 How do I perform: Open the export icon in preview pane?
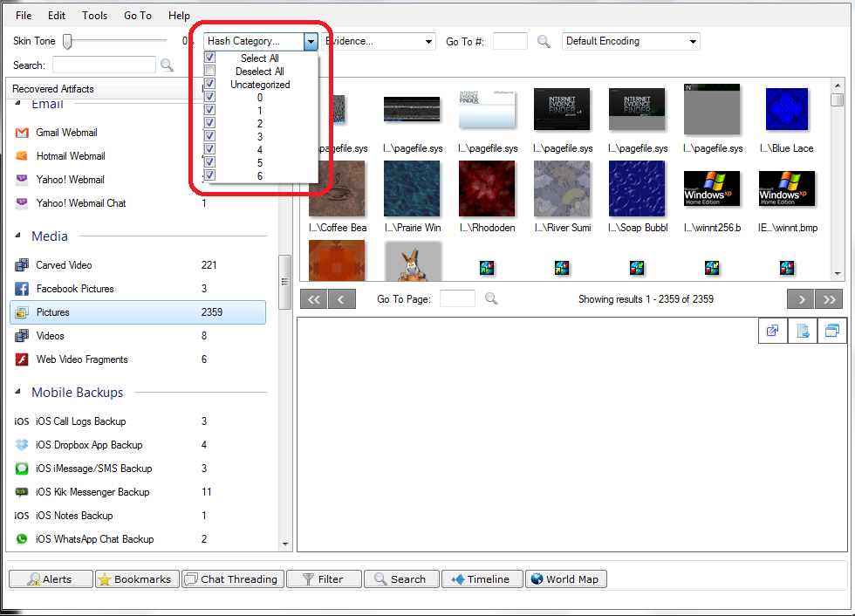[803, 331]
